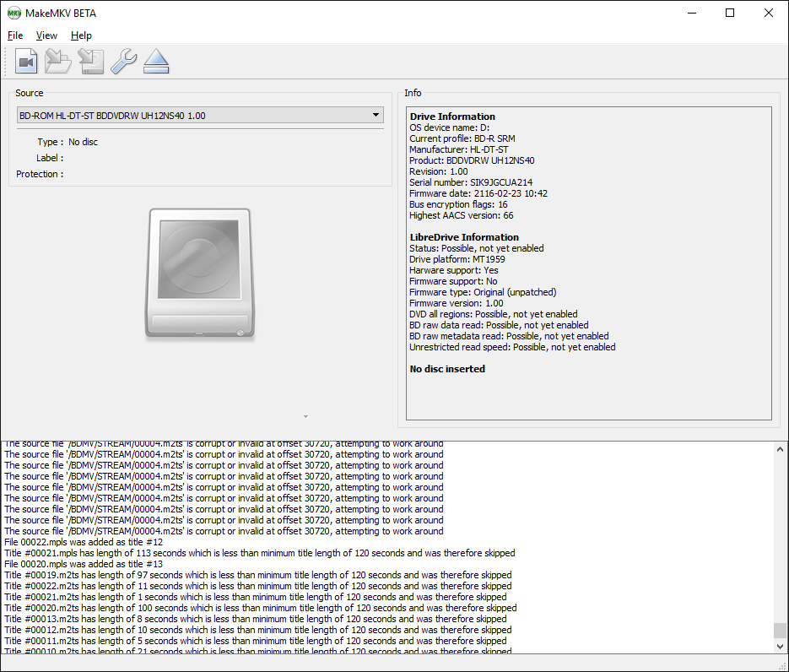Close the MakeMKV window
Screen dimensions: 789x672
(x=769, y=14)
